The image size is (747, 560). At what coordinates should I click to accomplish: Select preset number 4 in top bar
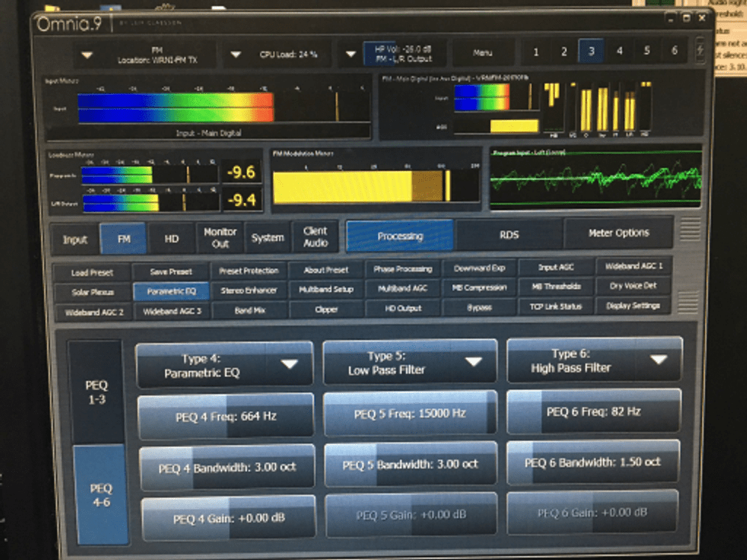(619, 51)
